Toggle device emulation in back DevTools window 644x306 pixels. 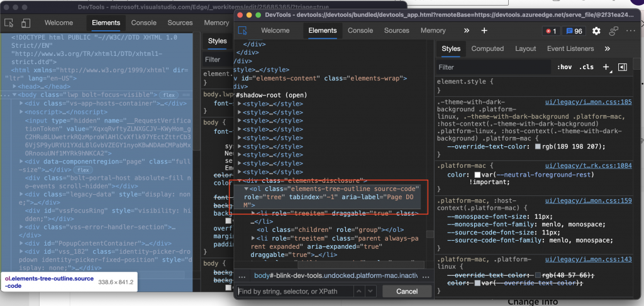(26, 23)
